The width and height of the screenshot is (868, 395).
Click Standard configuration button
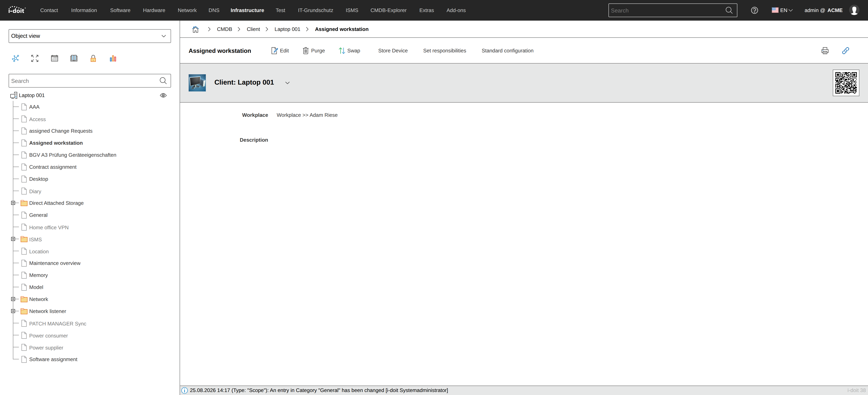[x=507, y=51]
